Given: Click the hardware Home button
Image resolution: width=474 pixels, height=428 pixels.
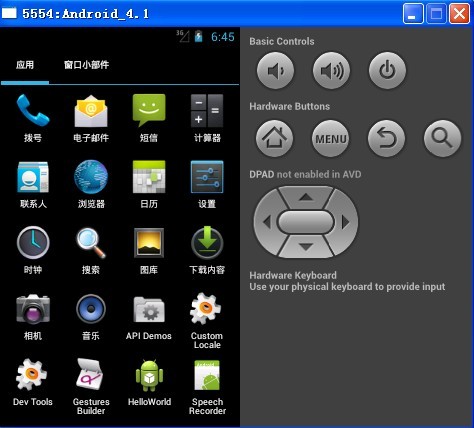Looking at the screenshot, I should pyautogui.click(x=275, y=138).
